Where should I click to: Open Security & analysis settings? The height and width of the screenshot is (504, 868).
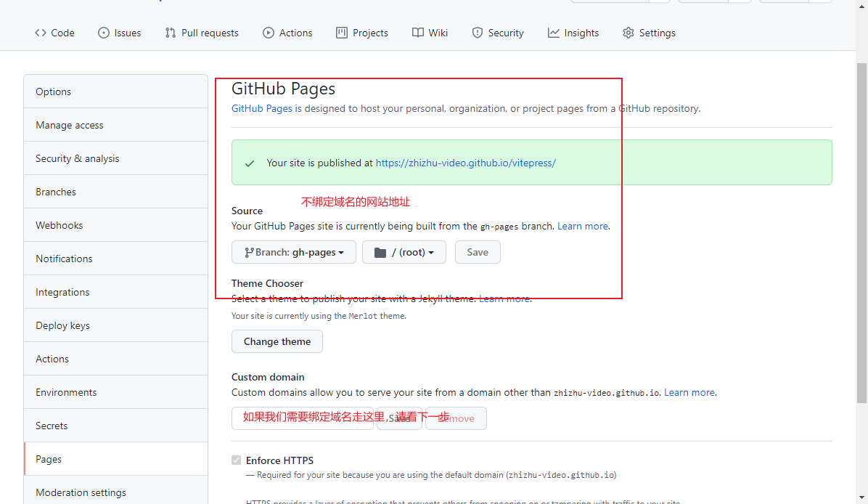pyautogui.click(x=115, y=158)
